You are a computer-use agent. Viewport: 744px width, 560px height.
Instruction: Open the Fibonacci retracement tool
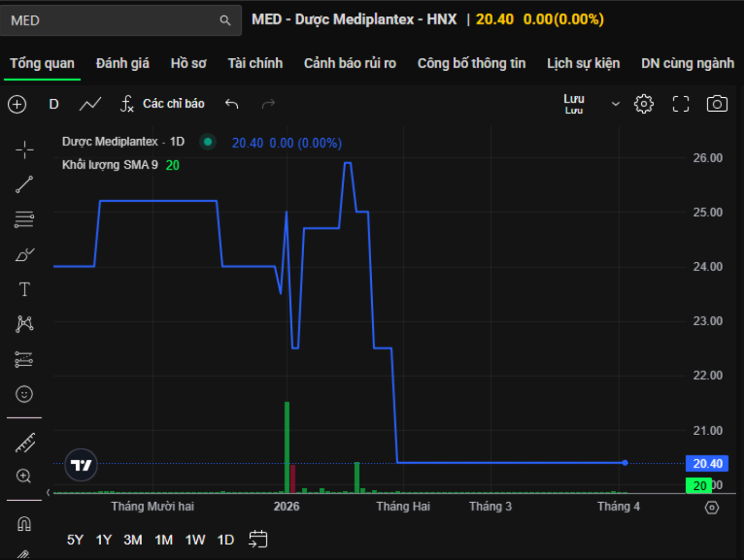(x=24, y=219)
